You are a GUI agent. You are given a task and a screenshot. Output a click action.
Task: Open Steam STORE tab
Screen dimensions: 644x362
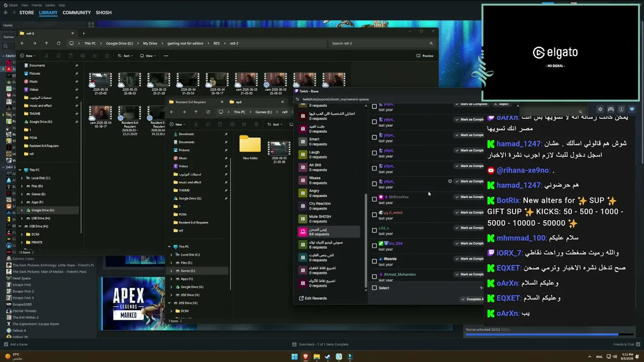click(27, 13)
